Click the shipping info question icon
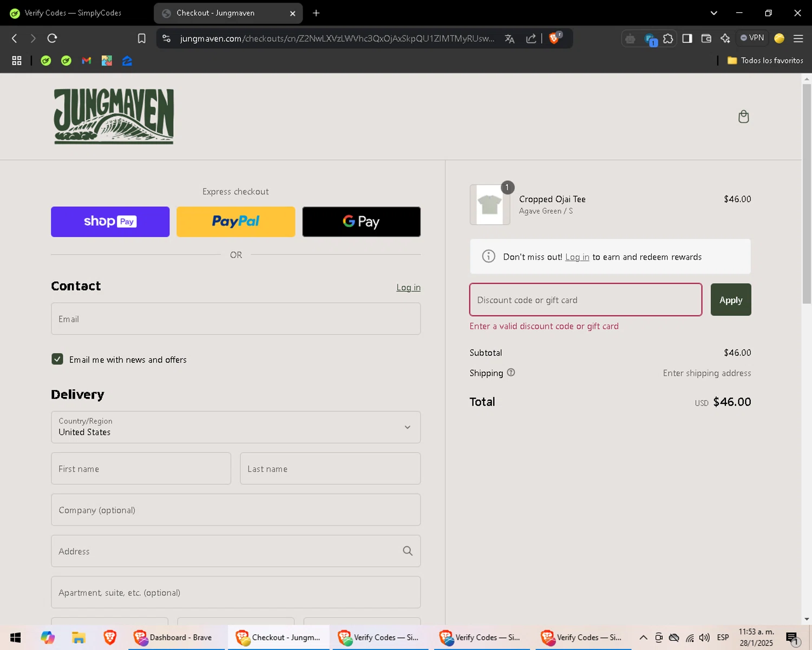 tap(511, 373)
